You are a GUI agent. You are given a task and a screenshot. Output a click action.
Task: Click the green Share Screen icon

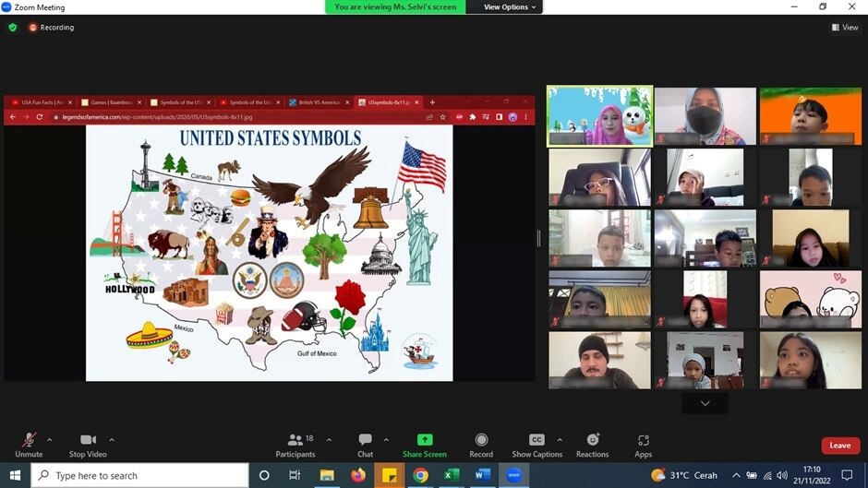pyautogui.click(x=425, y=440)
